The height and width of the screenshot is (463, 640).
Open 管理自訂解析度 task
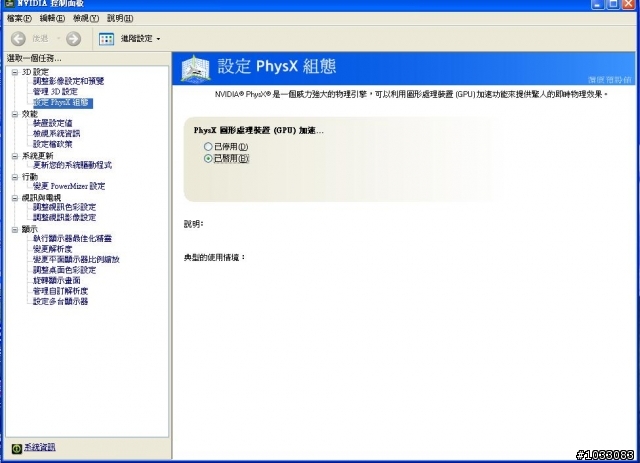[60, 291]
